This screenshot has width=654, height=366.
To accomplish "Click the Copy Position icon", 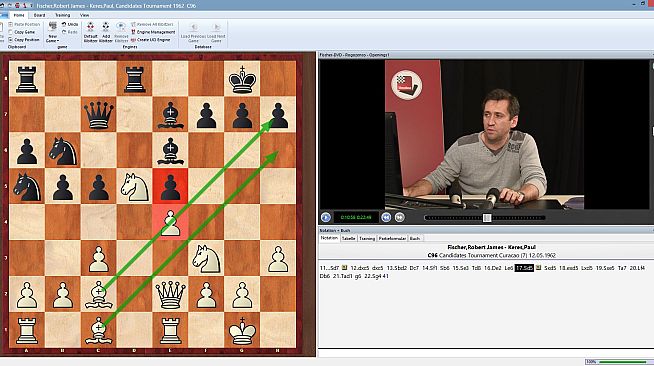I will pos(10,40).
